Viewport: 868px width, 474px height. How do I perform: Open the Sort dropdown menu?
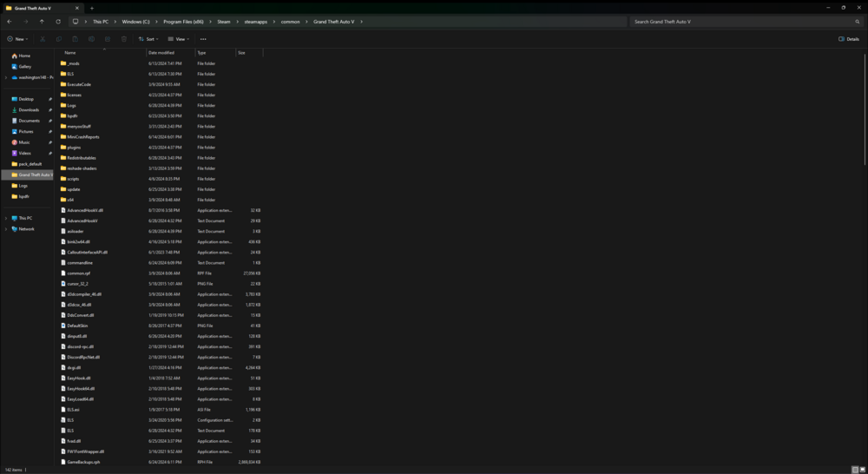148,39
